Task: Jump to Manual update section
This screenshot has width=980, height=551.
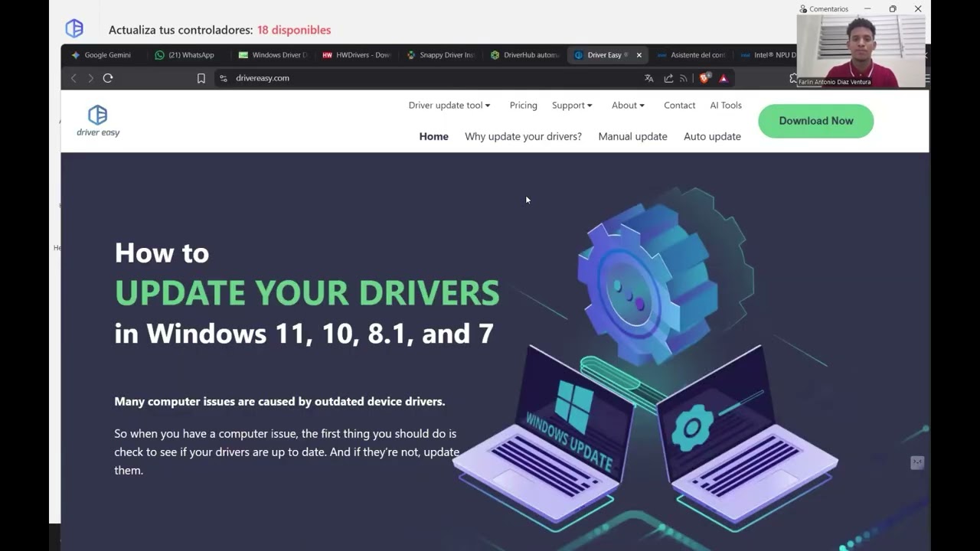Action: (x=632, y=136)
